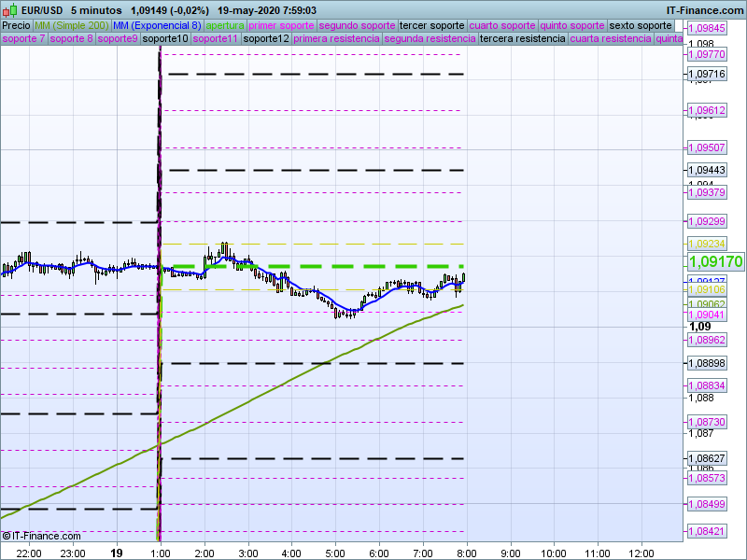Image resolution: width=747 pixels, height=560 pixels.
Task: Click the ©IT-Finance.com copyright text
Action: [41, 536]
